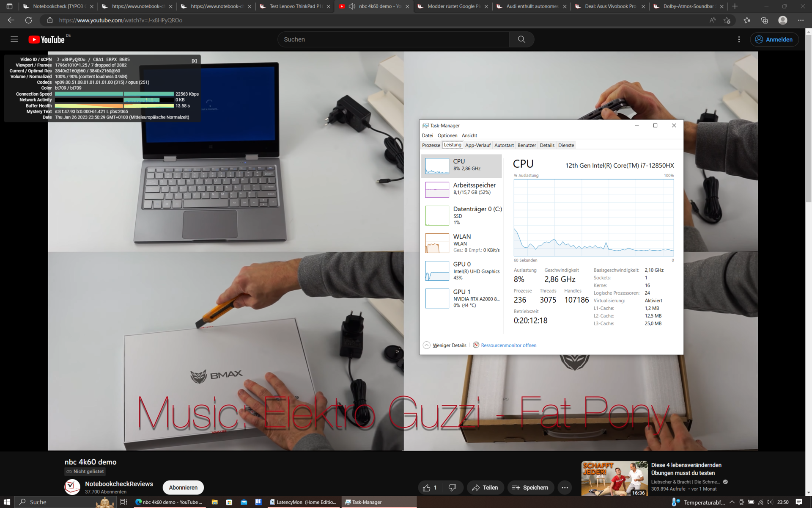Select GPU 0 Intel UHD Graphics

tap(461, 271)
